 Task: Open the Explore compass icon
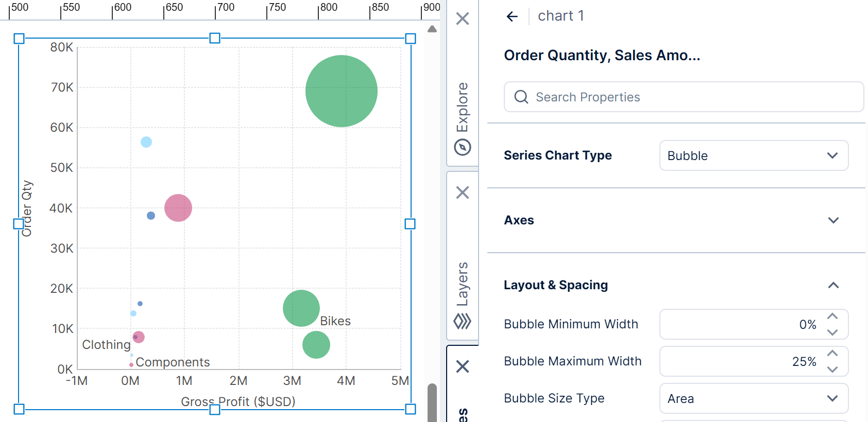(x=463, y=148)
